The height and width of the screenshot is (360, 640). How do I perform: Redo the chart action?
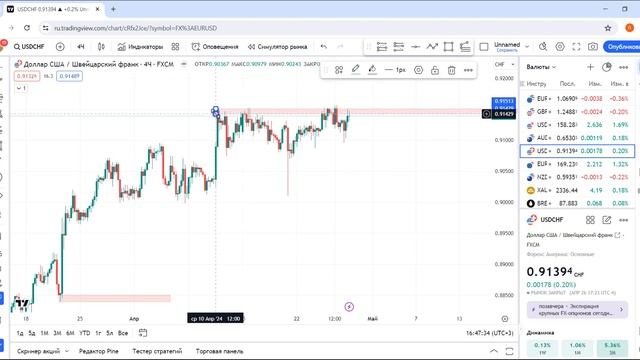pyautogui.click(x=340, y=47)
